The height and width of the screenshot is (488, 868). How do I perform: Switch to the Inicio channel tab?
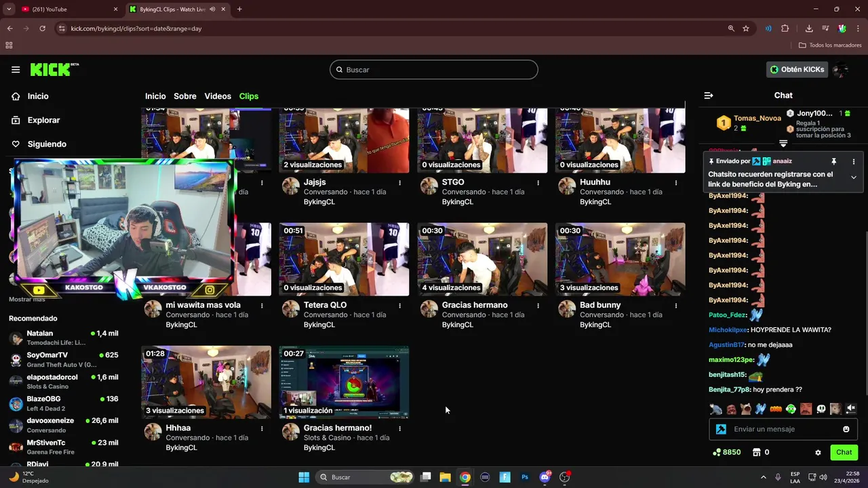tap(155, 96)
